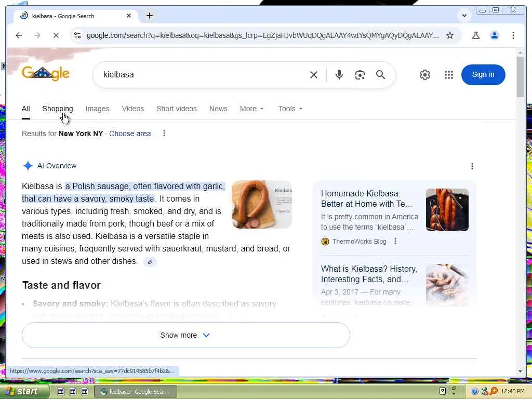Open What is Kielbasa? History article
This screenshot has width=532, height=399.
tap(369, 274)
